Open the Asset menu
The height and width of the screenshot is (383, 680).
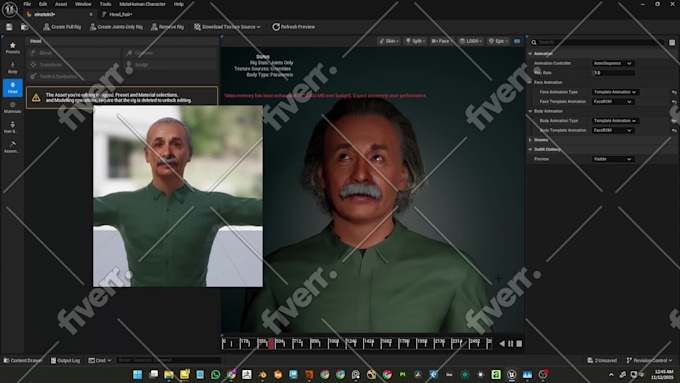(x=61, y=4)
